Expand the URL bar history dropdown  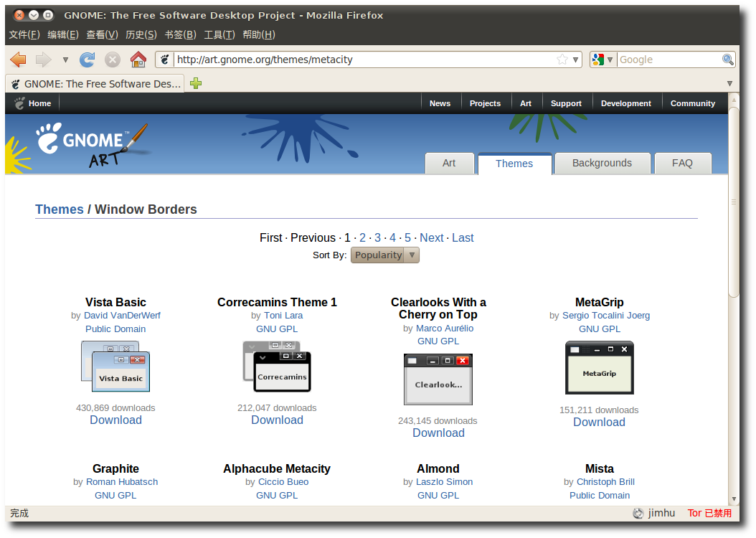click(575, 60)
